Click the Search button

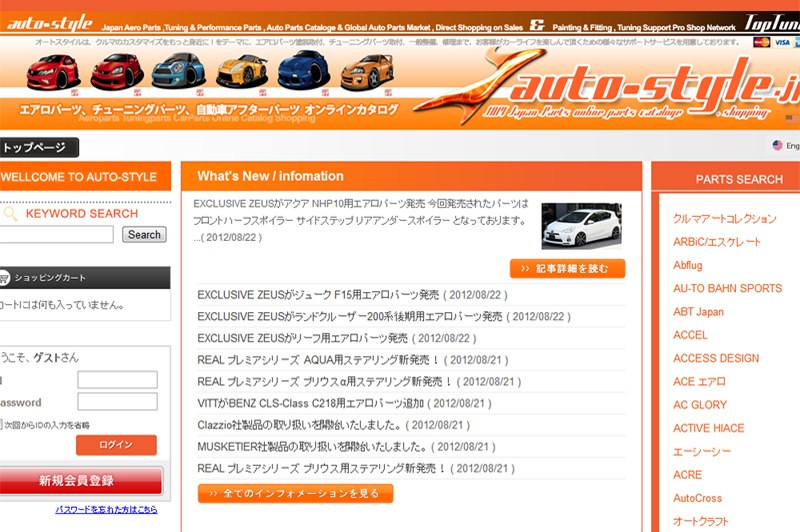144,235
